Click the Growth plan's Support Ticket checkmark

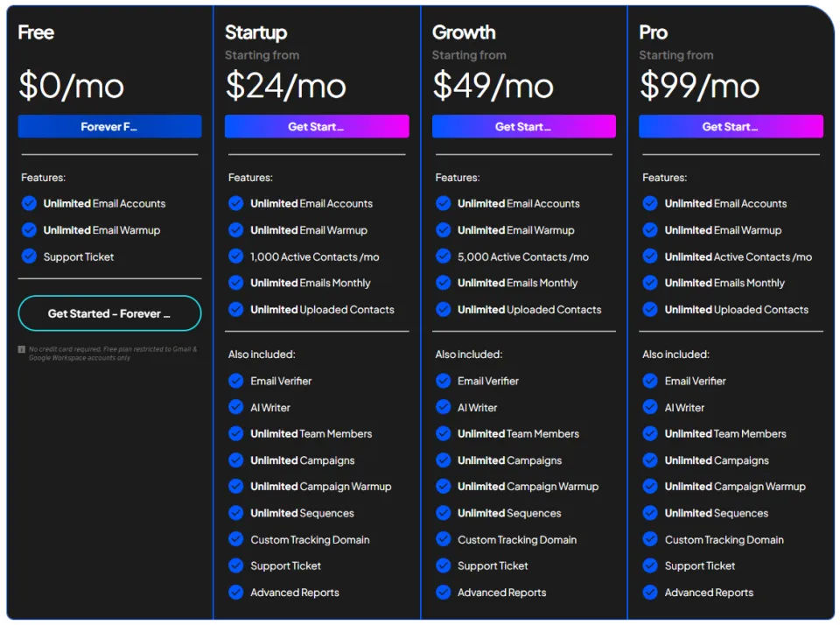(x=443, y=565)
